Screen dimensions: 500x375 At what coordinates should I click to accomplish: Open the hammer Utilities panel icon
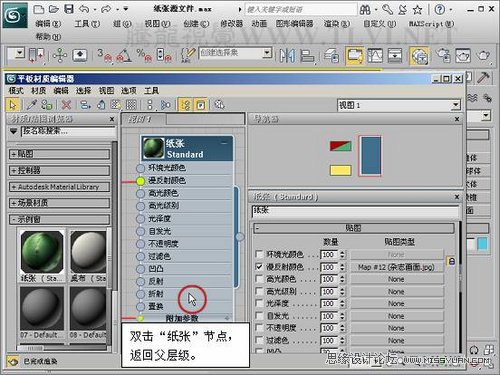click(483, 78)
